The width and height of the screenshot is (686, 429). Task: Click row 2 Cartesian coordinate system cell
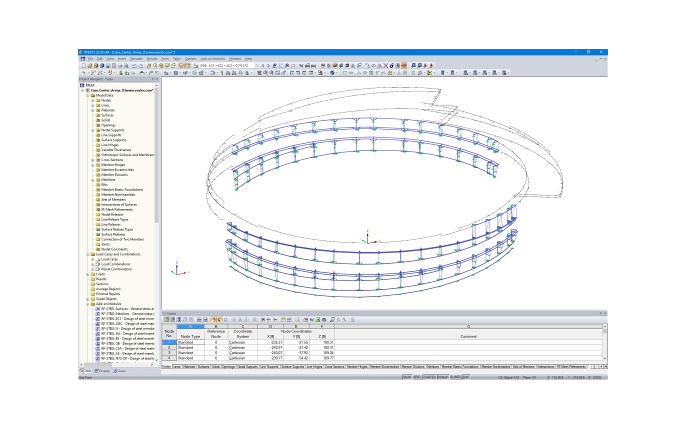tap(243, 348)
